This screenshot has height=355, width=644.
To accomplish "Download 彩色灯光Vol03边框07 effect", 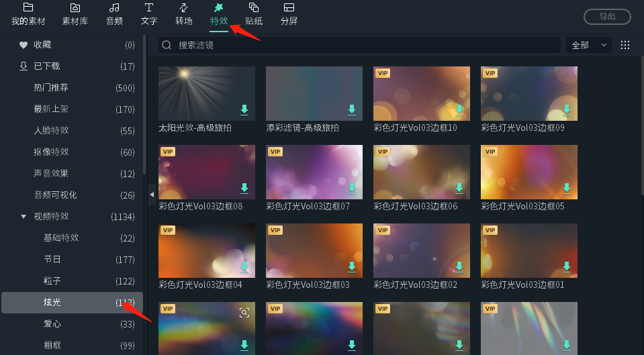I will click(x=352, y=188).
